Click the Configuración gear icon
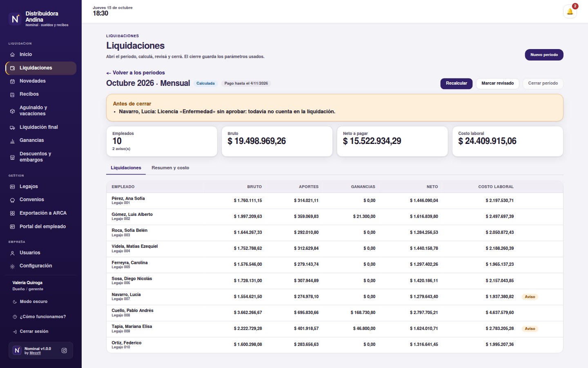Screen dimensions: 588x368 click(12, 266)
